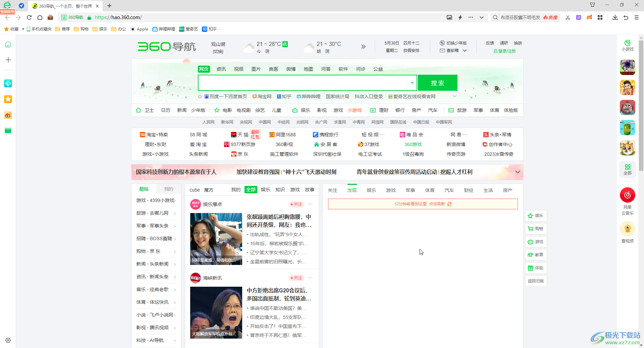
Task: Open 教育 floating shortcut button
Action: tap(536, 255)
